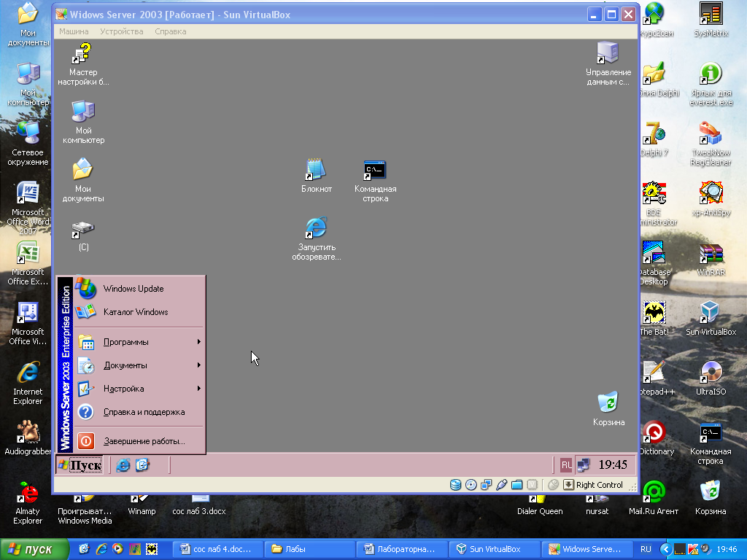Screen dimensions: 747x560
Task: Switch to the Лабы folder taskbar button
Action: [309, 549]
